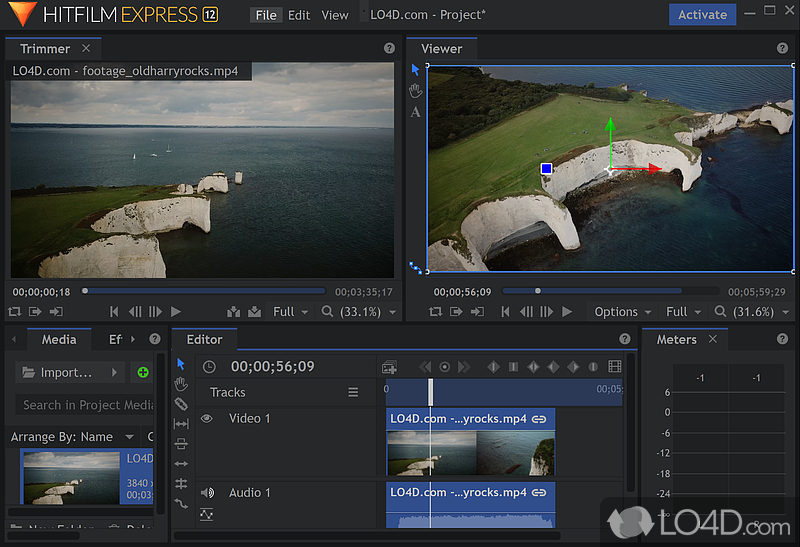Jump to start in Viewer
The height and width of the screenshot is (547, 800).
click(505, 312)
